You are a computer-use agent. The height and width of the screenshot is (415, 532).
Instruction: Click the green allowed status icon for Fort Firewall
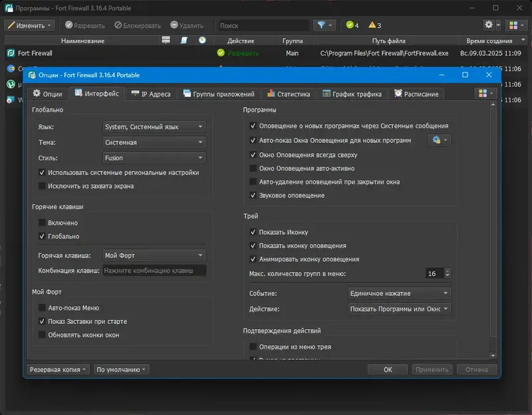[221, 53]
